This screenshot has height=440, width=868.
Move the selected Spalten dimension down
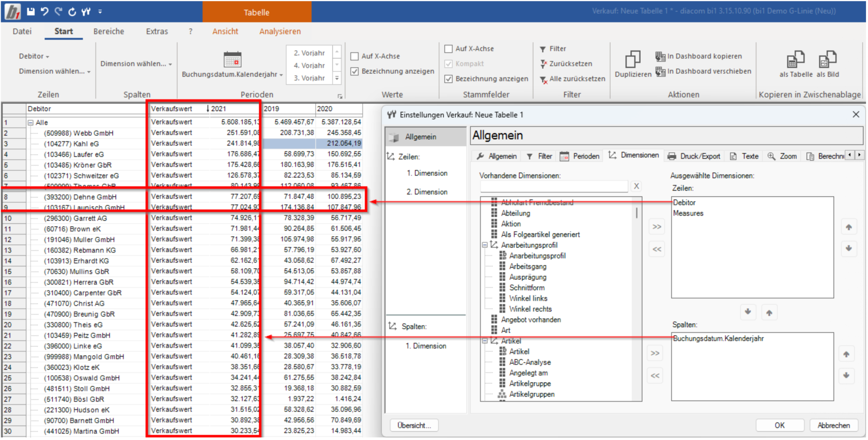coord(846,375)
